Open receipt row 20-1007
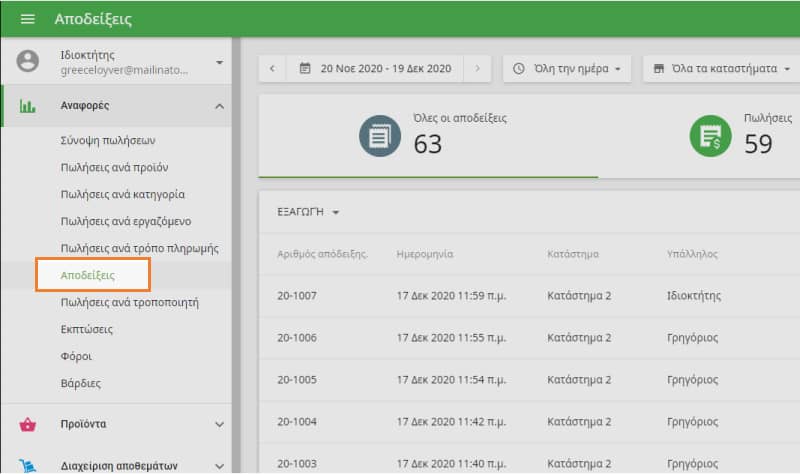Viewport: 800px width, 474px height. click(x=296, y=296)
